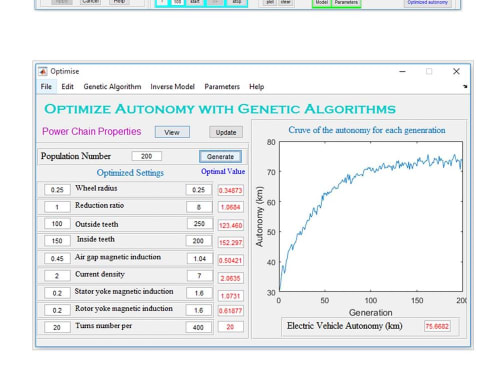Image resolution: width=500 pixels, height=375 pixels.
Task: Click the Population Number field showing 200
Action: pyautogui.click(x=147, y=156)
